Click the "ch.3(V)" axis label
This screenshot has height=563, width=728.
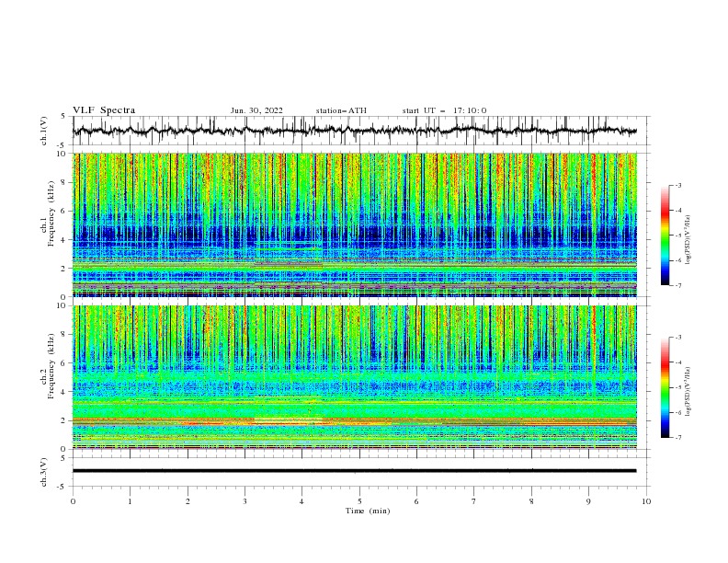(x=44, y=472)
